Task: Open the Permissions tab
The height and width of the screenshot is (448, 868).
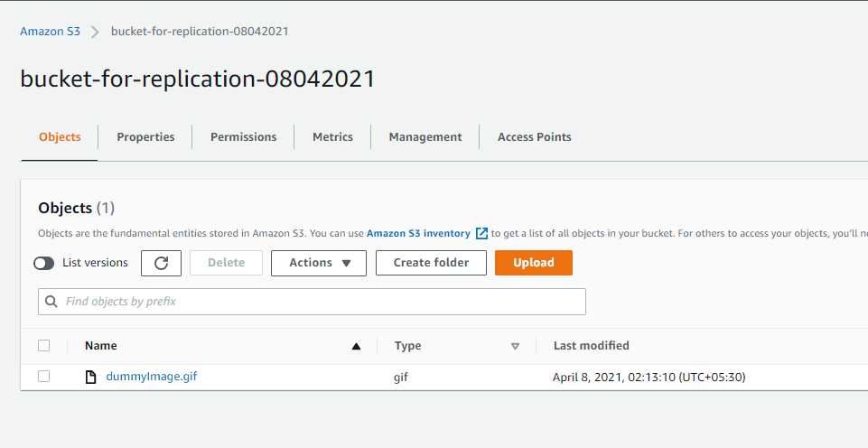Action: point(243,137)
